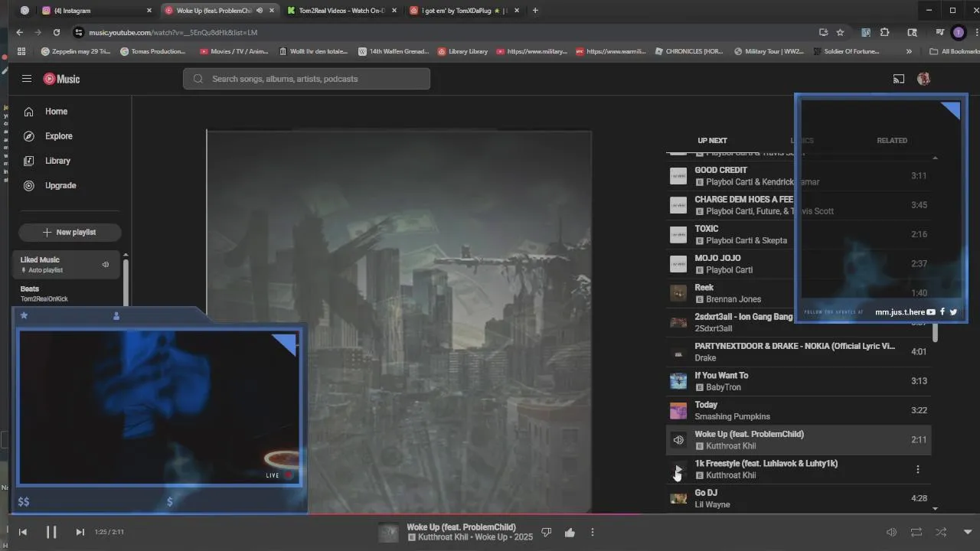
Task: Open the cast to device icon
Action: [x=899, y=79]
